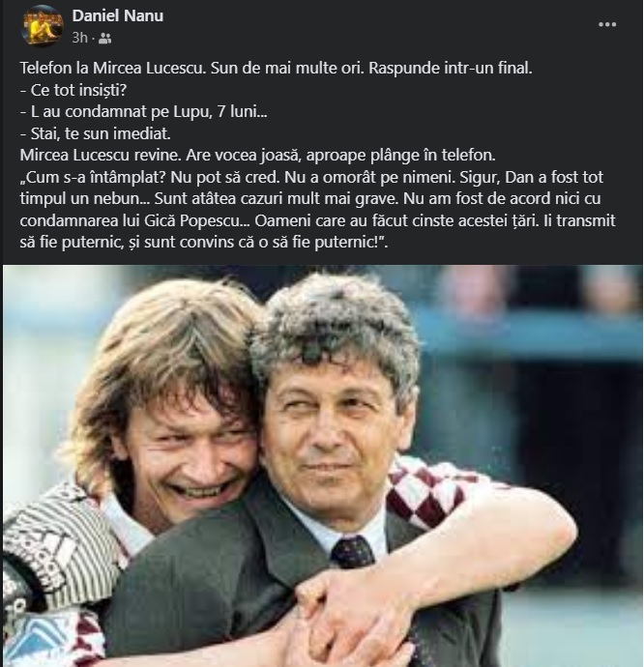644x667 pixels.
Task: Click the first line mentioning Telefon la Mircea Lucescu
Action: [276, 68]
